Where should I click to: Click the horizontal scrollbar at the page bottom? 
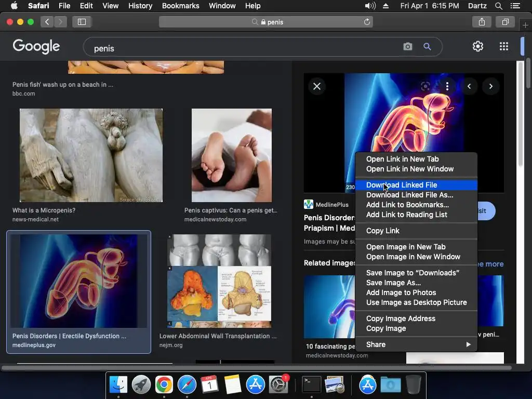[x=256, y=368]
